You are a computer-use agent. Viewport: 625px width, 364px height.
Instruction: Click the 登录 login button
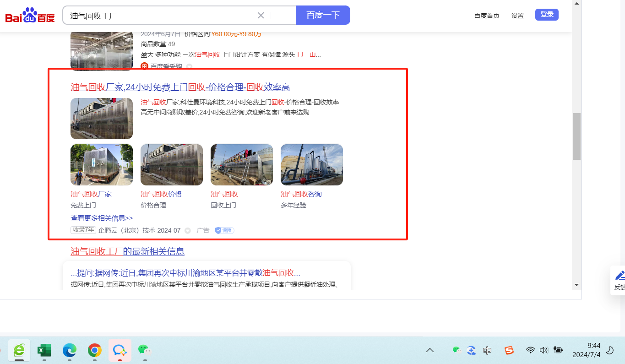coord(547,15)
